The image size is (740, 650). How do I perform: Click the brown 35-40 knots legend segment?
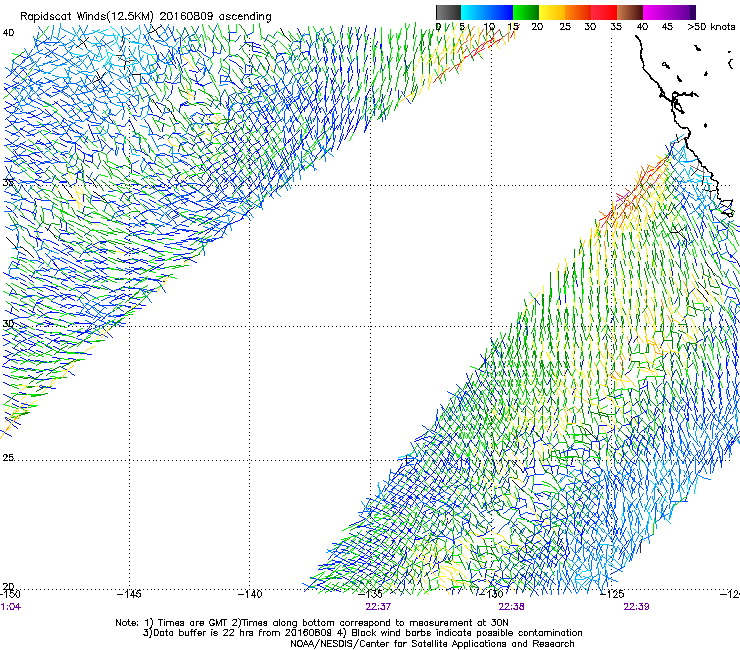[x=630, y=12]
